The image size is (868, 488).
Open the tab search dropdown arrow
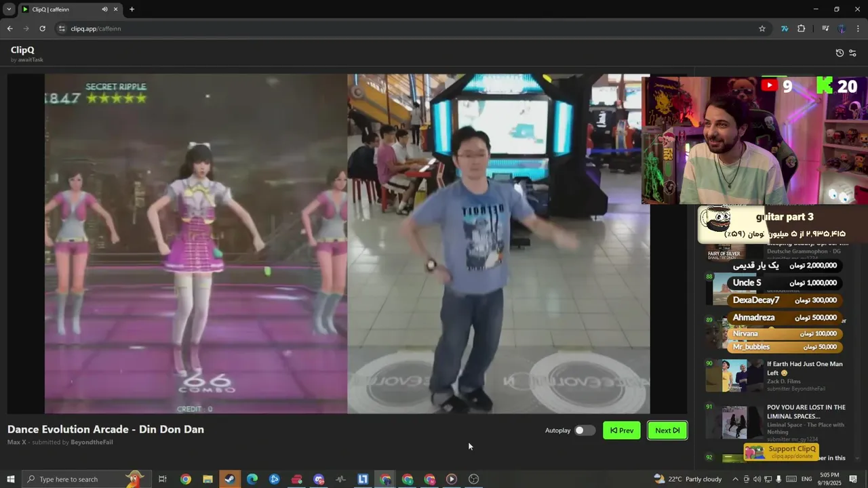(x=9, y=9)
